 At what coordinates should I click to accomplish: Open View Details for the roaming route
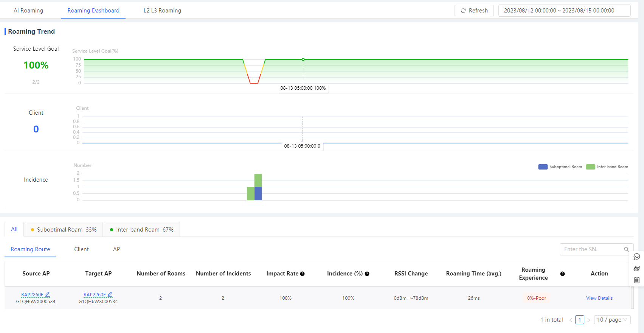point(599,298)
